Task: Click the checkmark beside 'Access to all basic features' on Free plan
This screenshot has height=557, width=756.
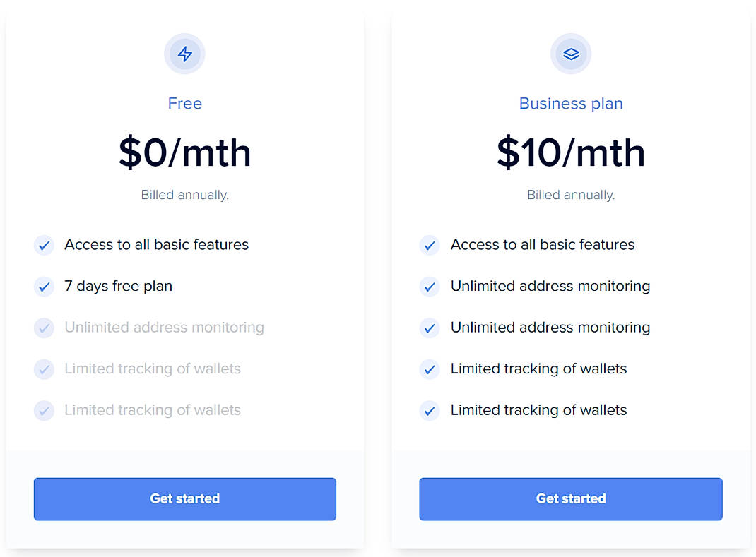Action: (44, 245)
